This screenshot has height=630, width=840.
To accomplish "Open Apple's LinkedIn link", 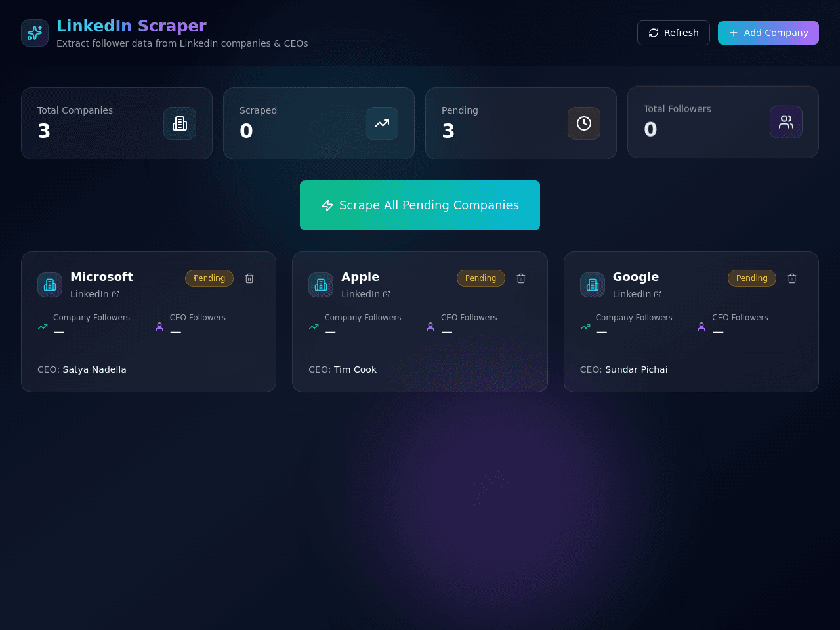I will [x=366, y=294].
